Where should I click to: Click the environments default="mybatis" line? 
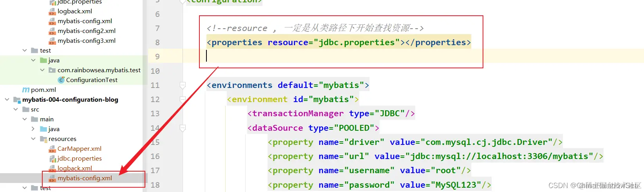point(288,85)
